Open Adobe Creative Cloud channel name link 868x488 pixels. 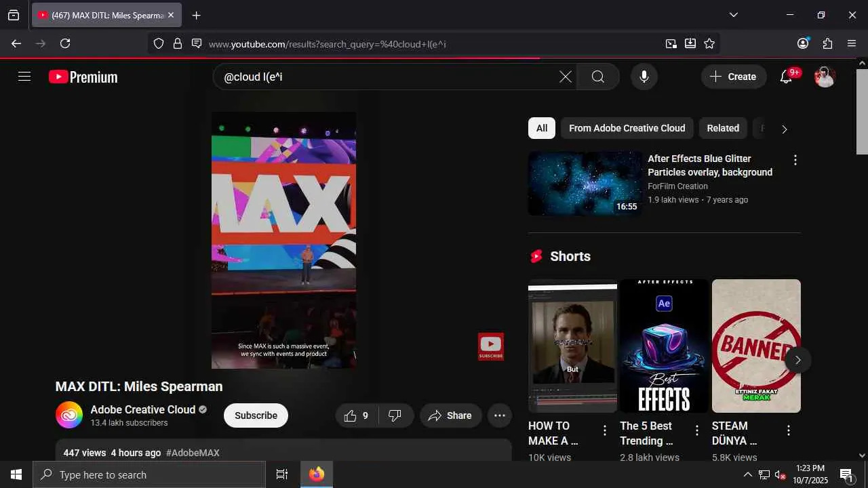[143, 409]
